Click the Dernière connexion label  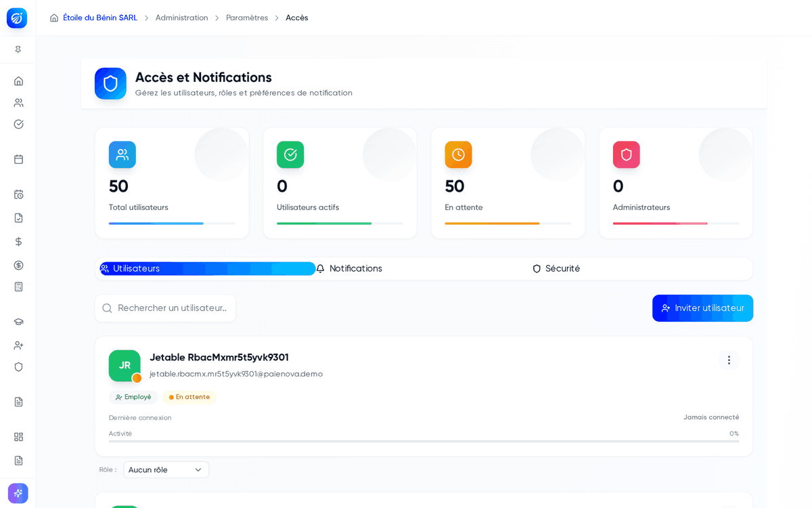140,418
